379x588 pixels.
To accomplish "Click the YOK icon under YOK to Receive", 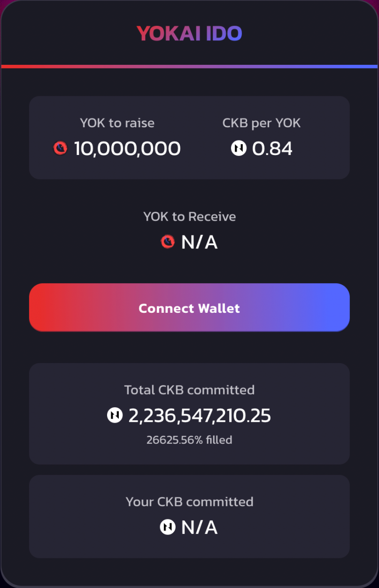I will click(168, 242).
